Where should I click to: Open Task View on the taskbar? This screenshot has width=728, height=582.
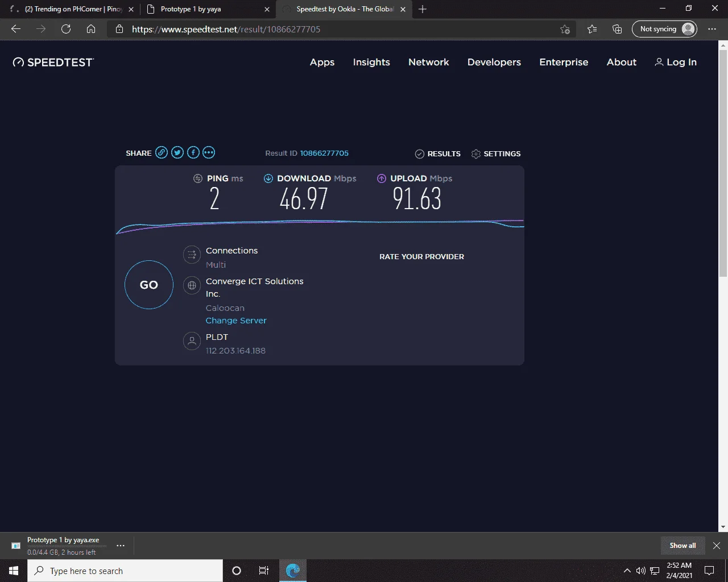pyautogui.click(x=264, y=571)
